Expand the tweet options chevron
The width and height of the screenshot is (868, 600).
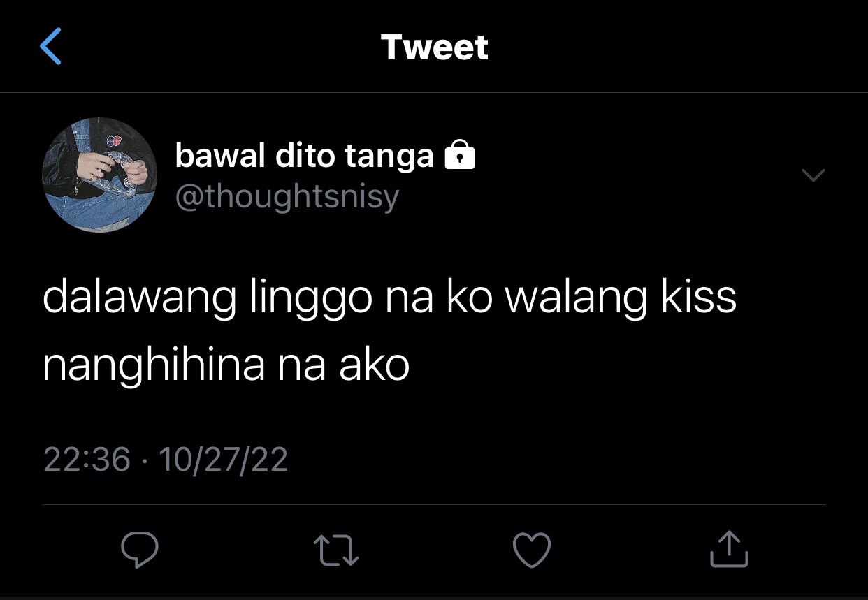pyautogui.click(x=813, y=175)
